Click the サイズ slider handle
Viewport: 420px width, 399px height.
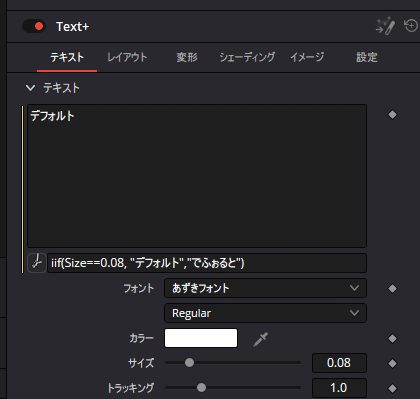tap(189, 363)
